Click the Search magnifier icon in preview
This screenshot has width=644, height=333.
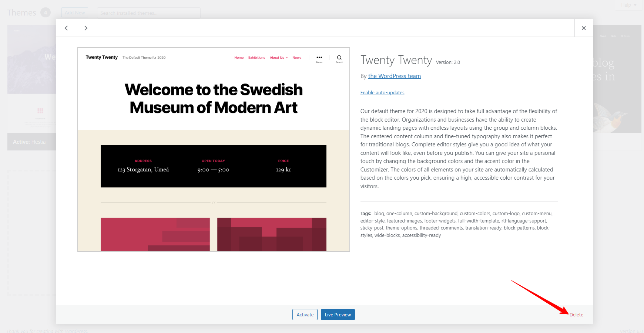pos(339,59)
